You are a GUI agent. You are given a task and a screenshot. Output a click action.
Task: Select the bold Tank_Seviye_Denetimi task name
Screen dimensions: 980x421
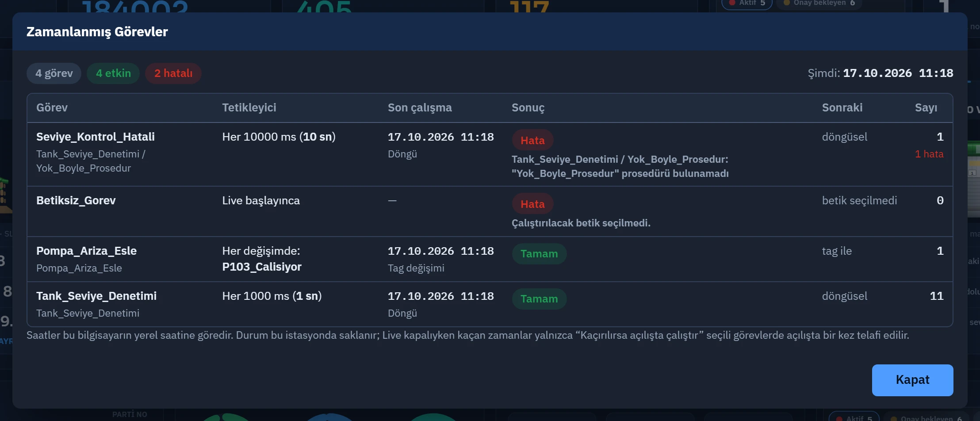tap(96, 296)
